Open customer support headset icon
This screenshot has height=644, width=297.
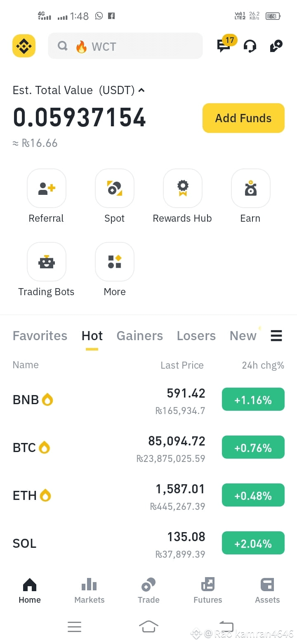(250, 46)
